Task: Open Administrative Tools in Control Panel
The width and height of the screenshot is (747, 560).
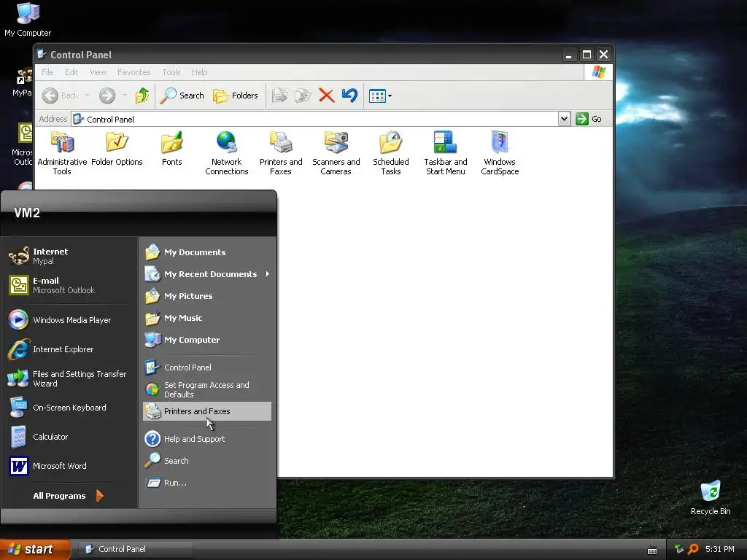Action: coord(62,152)
